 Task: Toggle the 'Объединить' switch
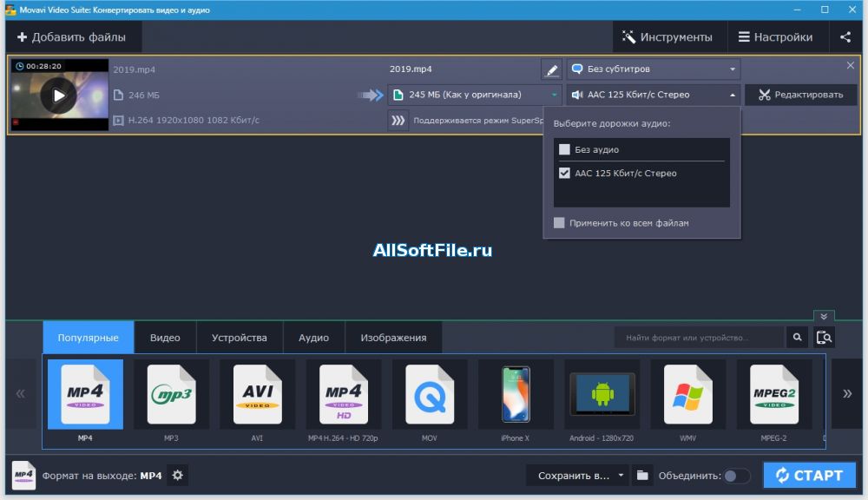pos(737,476)
